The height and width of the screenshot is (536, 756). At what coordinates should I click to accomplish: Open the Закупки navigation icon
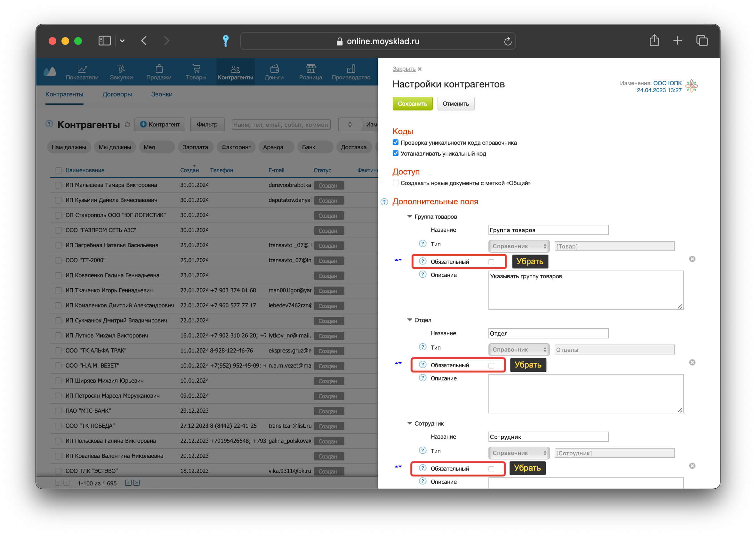tap(121, 69)
